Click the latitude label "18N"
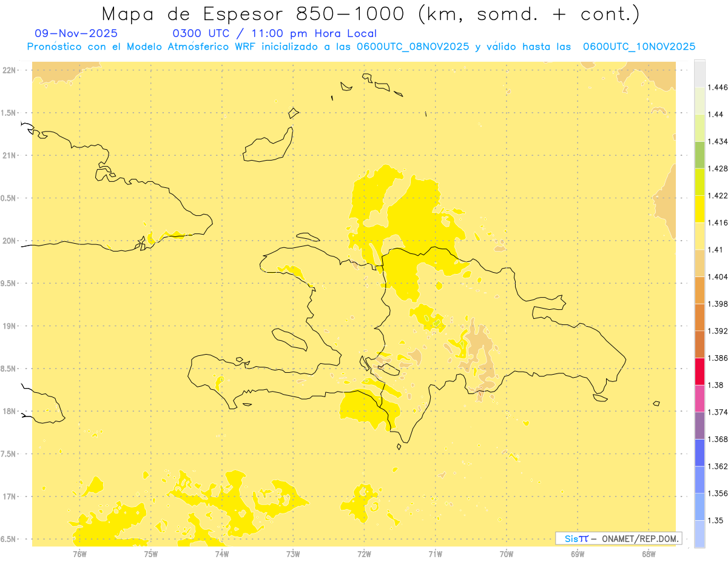The height and width of the screenshot is (562, 728). tap(9, 411)
